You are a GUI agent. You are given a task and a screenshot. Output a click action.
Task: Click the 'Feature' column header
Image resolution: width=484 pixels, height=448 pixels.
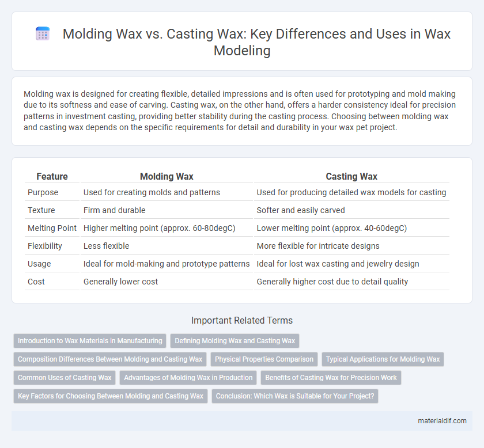point(52,176)
